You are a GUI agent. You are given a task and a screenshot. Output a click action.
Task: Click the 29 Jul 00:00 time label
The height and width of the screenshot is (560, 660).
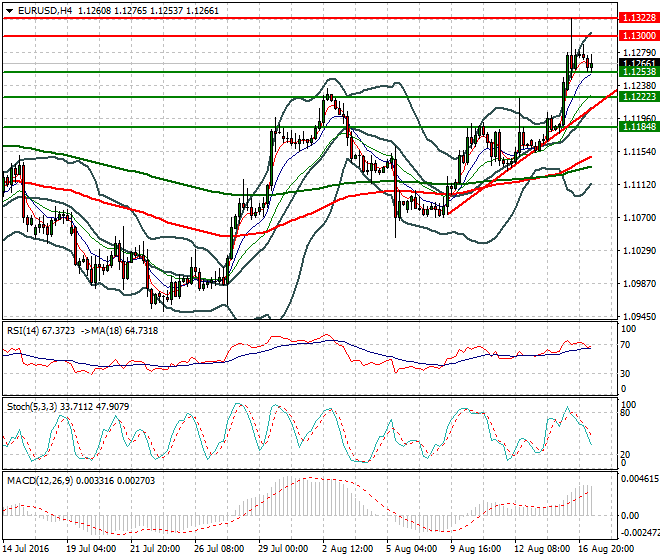(x=283, y=549)
